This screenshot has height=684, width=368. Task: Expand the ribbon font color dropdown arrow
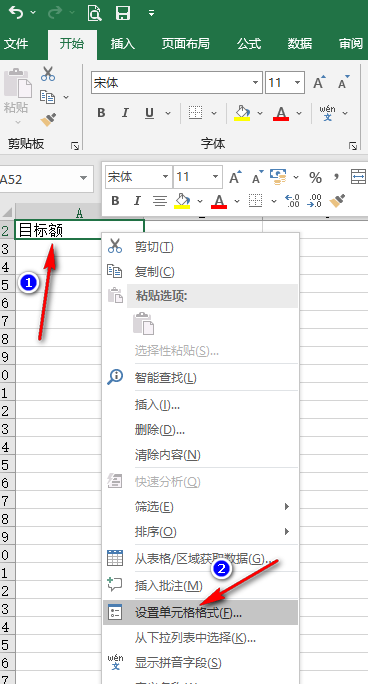click(x=299, y=113)
